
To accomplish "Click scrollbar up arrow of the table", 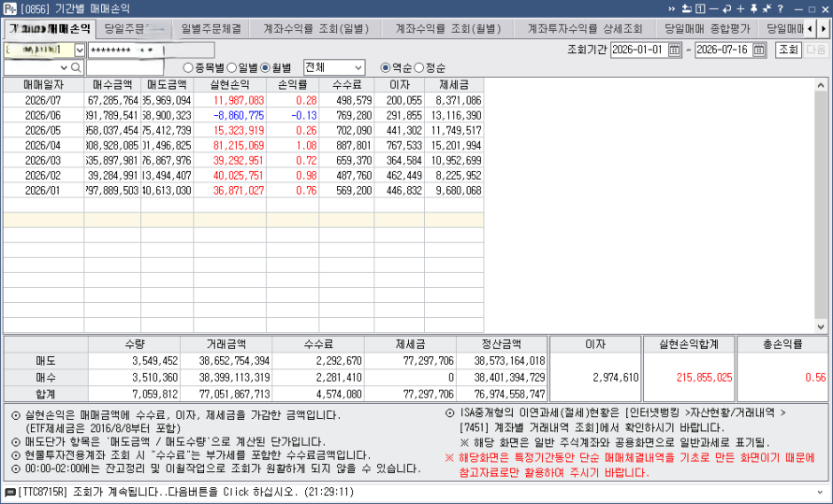I will [821, 85].
